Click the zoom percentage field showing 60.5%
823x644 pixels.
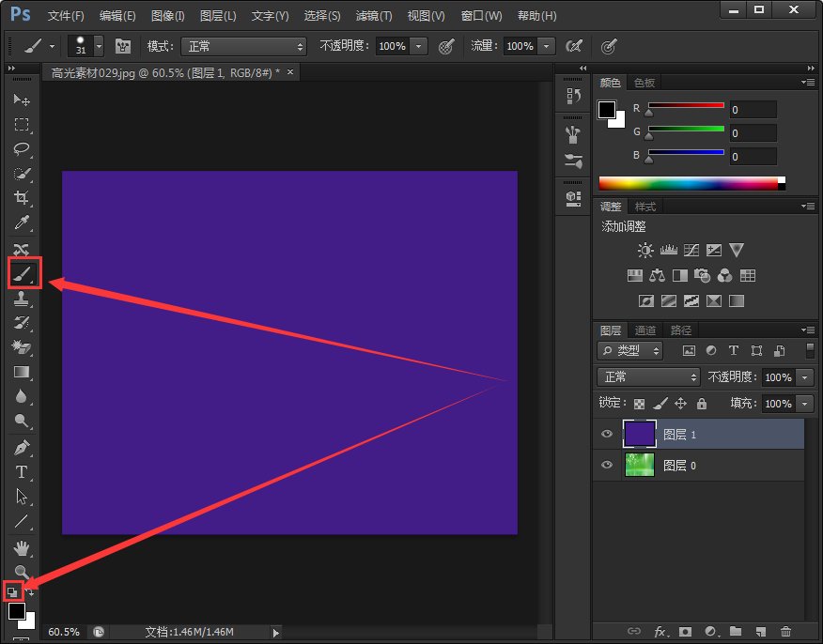tap(64, 632)
